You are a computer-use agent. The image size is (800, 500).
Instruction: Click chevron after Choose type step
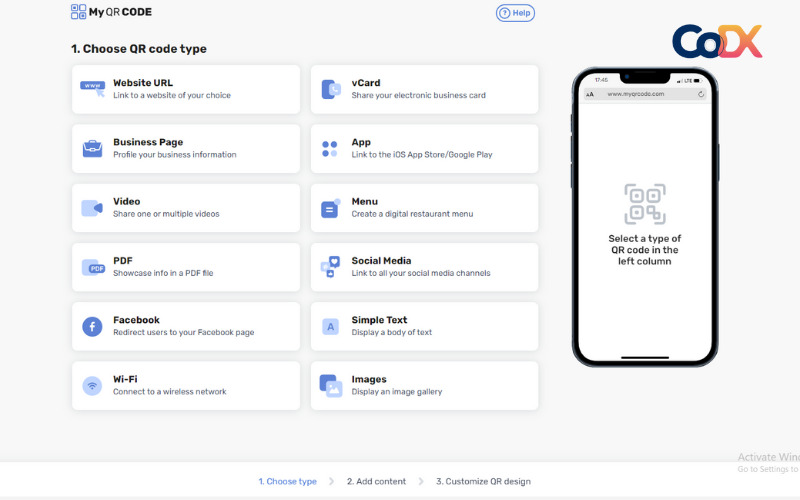click(332, 481)
